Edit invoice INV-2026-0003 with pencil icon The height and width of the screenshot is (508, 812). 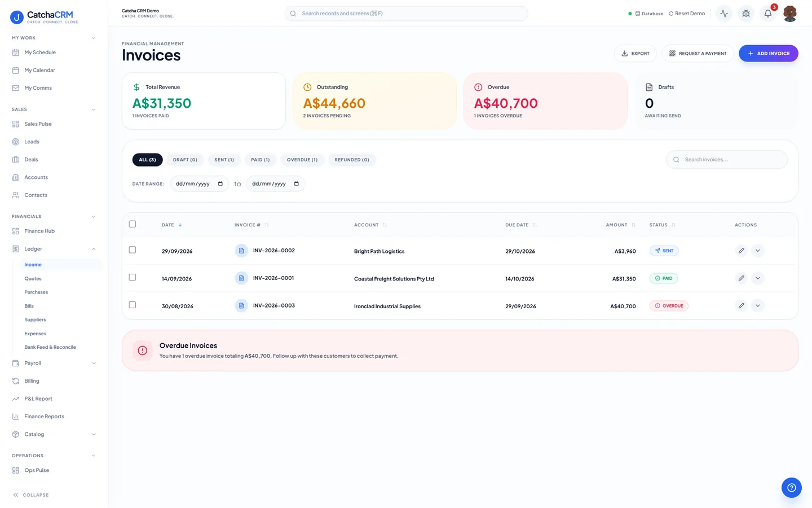click(741, 306)
